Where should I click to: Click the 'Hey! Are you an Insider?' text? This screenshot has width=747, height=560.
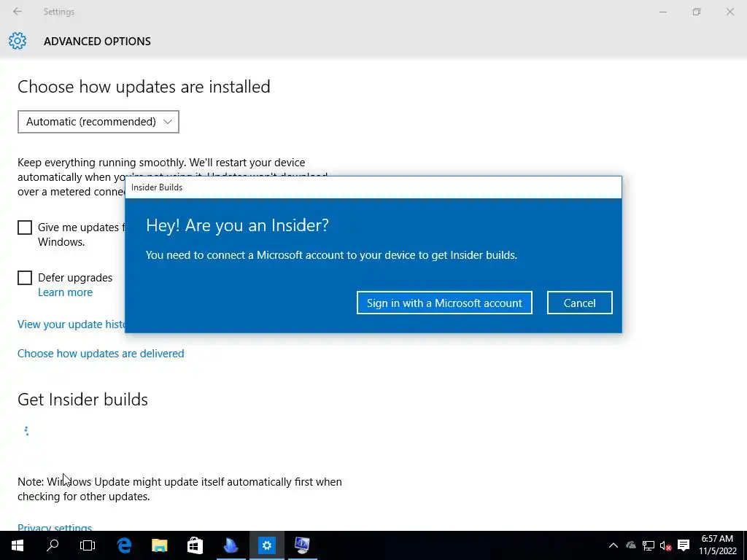coord(237,225)
